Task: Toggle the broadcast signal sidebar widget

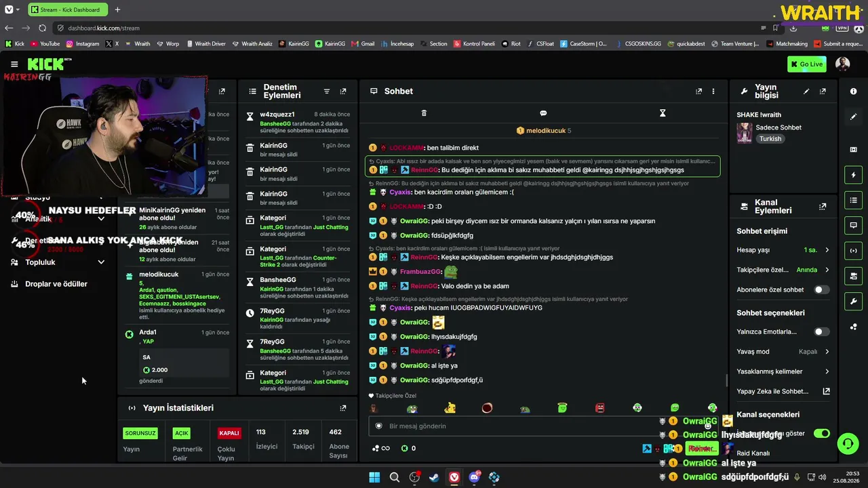Action: pyautogui.click(x=853, y=251)
